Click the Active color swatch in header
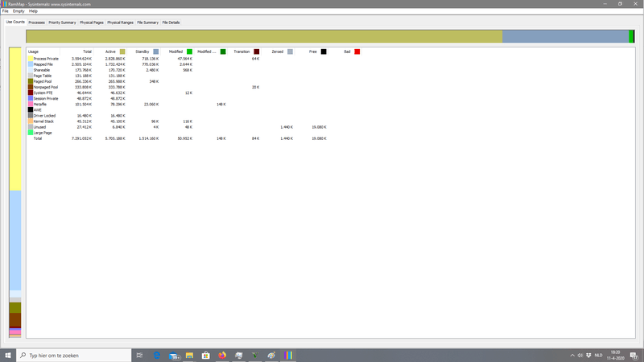The image size is (644, 362). (x=122, y=51)
